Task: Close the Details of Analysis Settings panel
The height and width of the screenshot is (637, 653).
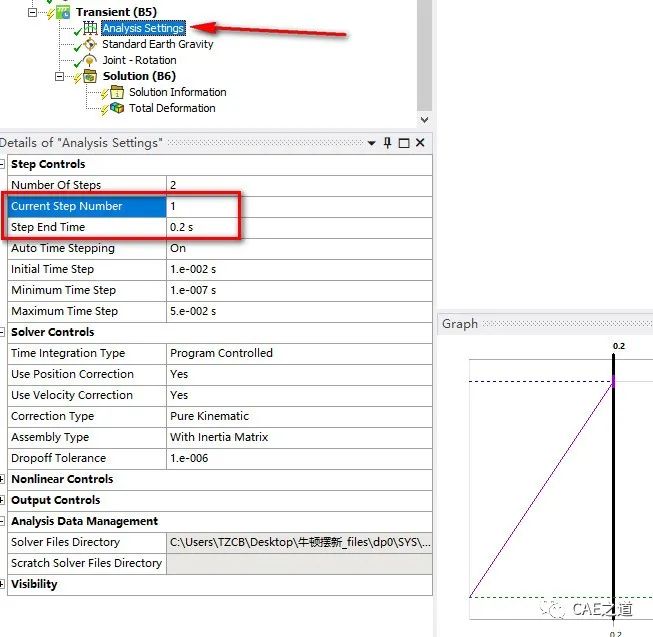Action: 420,143
